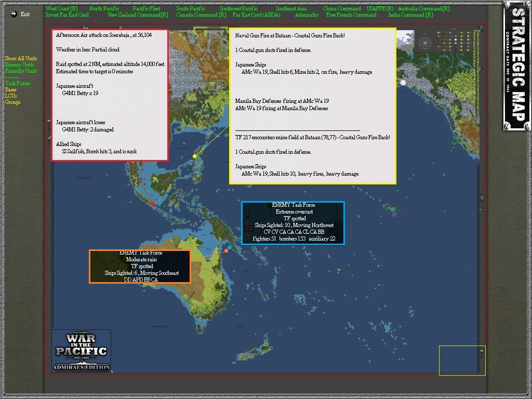
Task: Click 'G4M1 Betty x 19' text
Action: [x=80, y=93]
